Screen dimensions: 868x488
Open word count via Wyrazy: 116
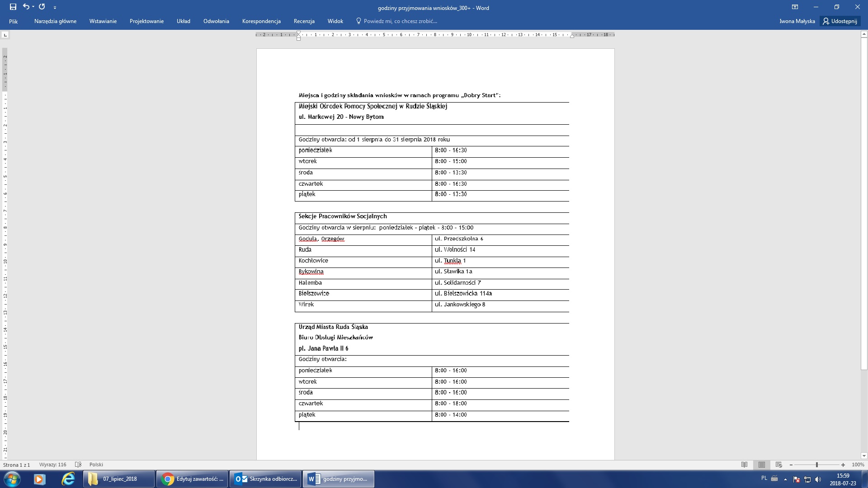click(x=53, y=465)
